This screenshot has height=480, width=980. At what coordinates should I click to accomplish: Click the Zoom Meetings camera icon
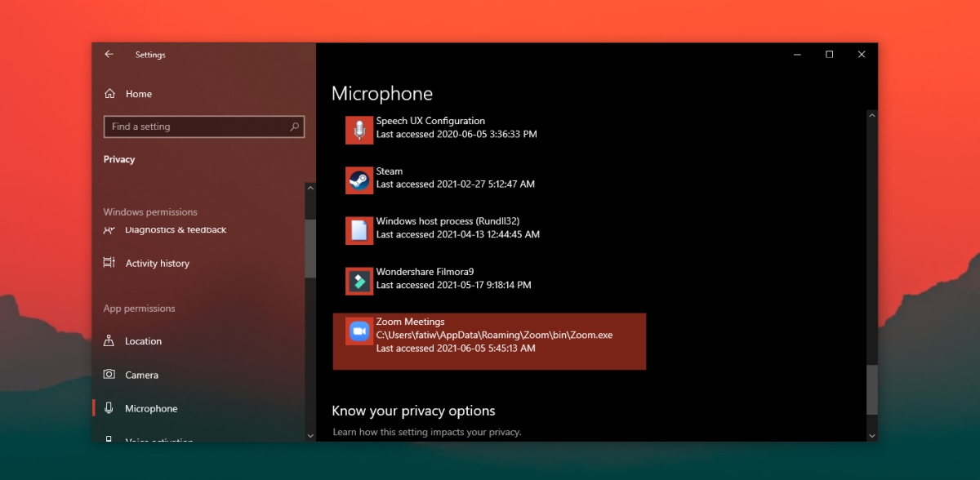pyautogui.click(x=359, y=331)
